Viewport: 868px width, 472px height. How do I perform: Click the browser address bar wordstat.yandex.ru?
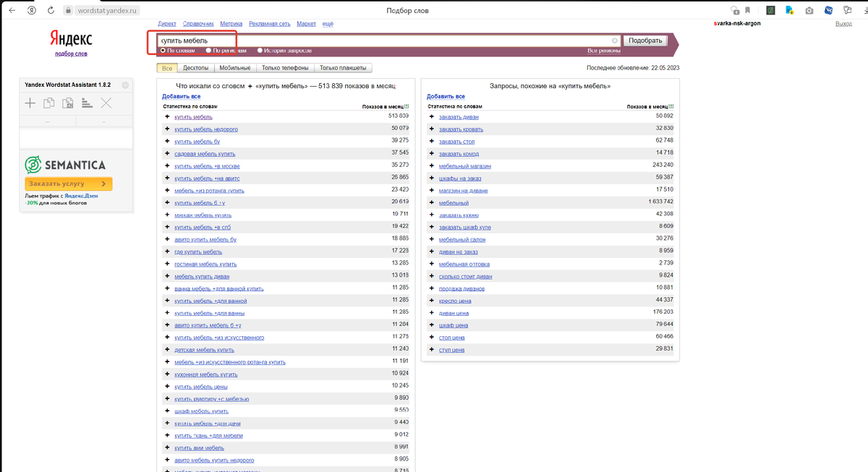[x=106, y=11]
